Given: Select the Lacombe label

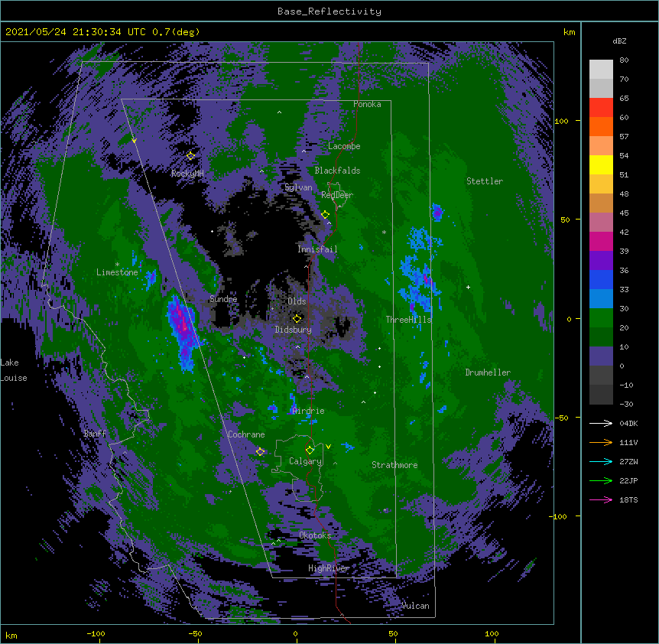Looking at the screenshot, I should click(344, 146).
